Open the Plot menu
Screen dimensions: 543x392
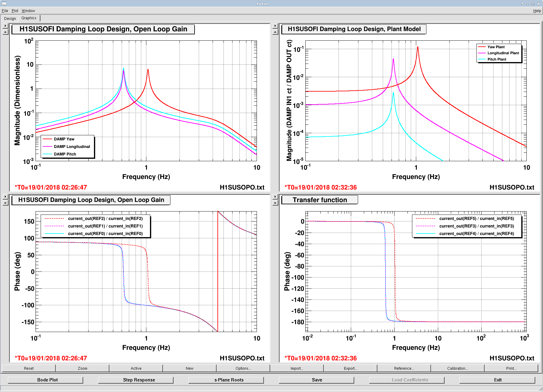click(15, 11)
